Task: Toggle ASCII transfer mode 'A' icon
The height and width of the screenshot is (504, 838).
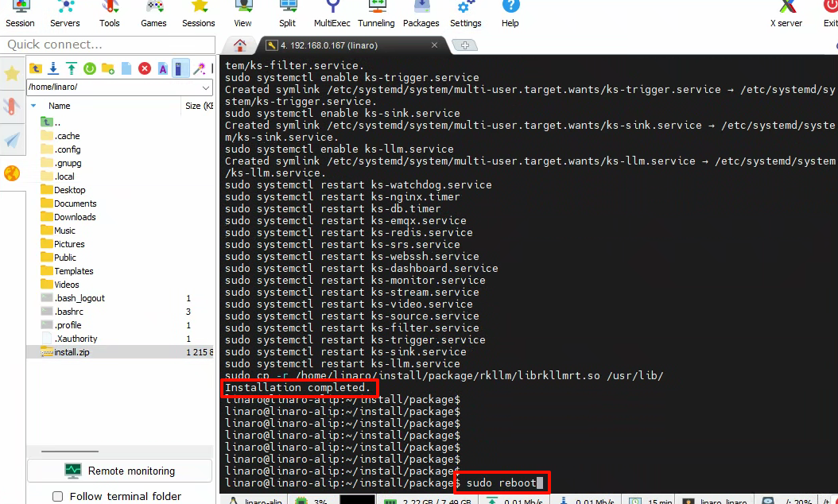Action: (162, 68)
